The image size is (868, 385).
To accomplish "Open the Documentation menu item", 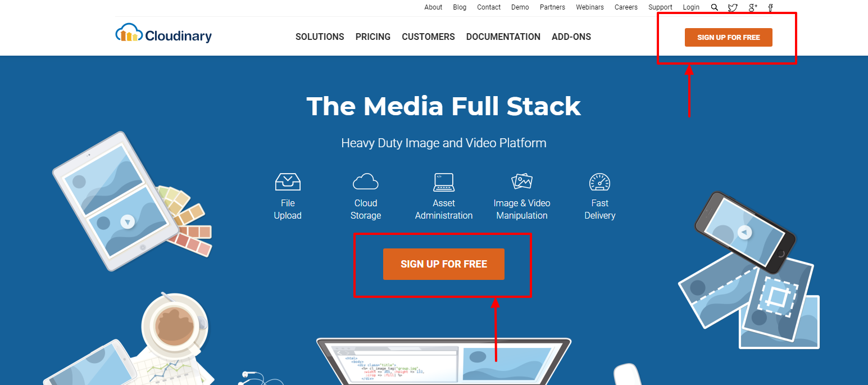I will coord(503,37).
